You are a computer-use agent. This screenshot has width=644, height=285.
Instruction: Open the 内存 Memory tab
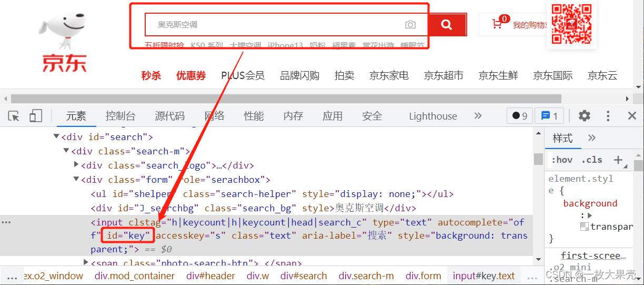[x=293, y=116]
